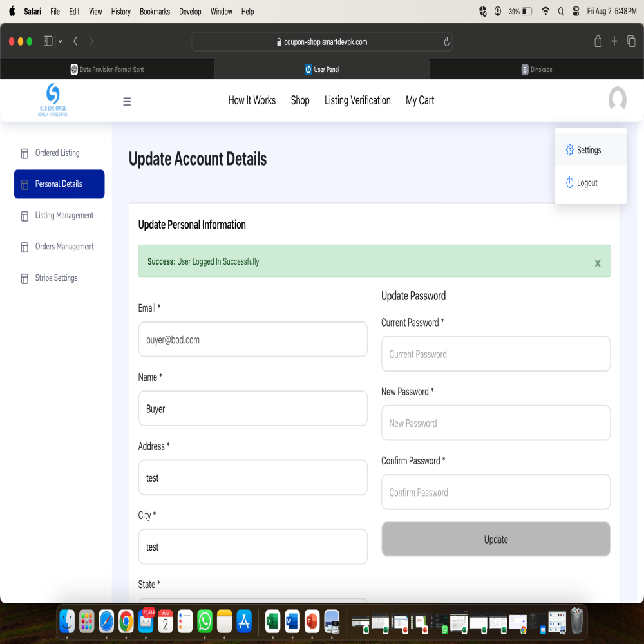Screen dimensions: 644x644
Task: Click the user avatar profile icon
Action: pyautogui.click(x=617, y=99)
